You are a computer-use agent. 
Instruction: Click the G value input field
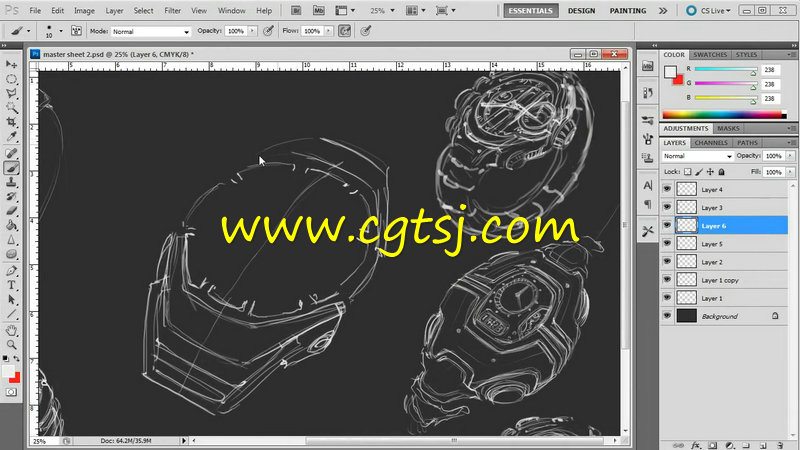click(770, 84)
